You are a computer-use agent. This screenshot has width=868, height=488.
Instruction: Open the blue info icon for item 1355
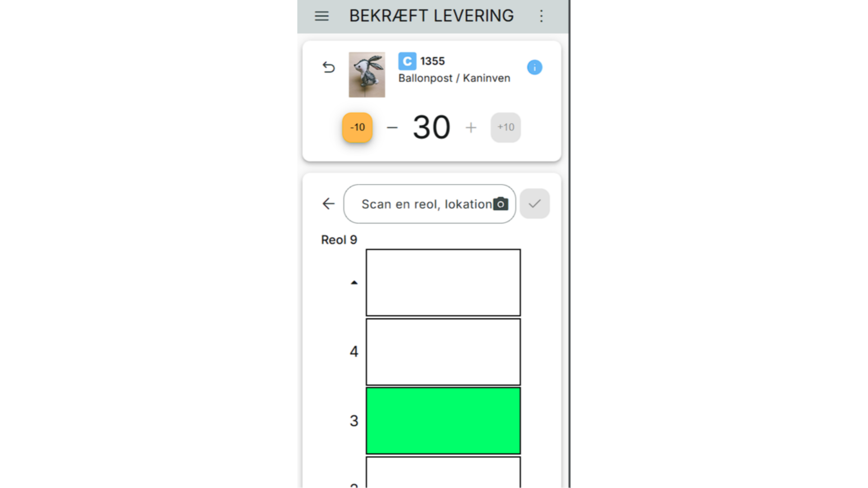tap(534, 67)
